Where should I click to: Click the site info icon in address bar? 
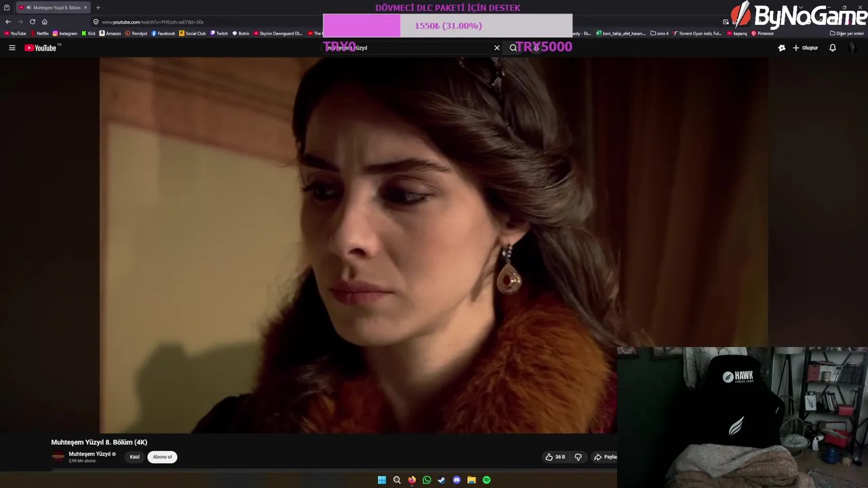(96, 22)
